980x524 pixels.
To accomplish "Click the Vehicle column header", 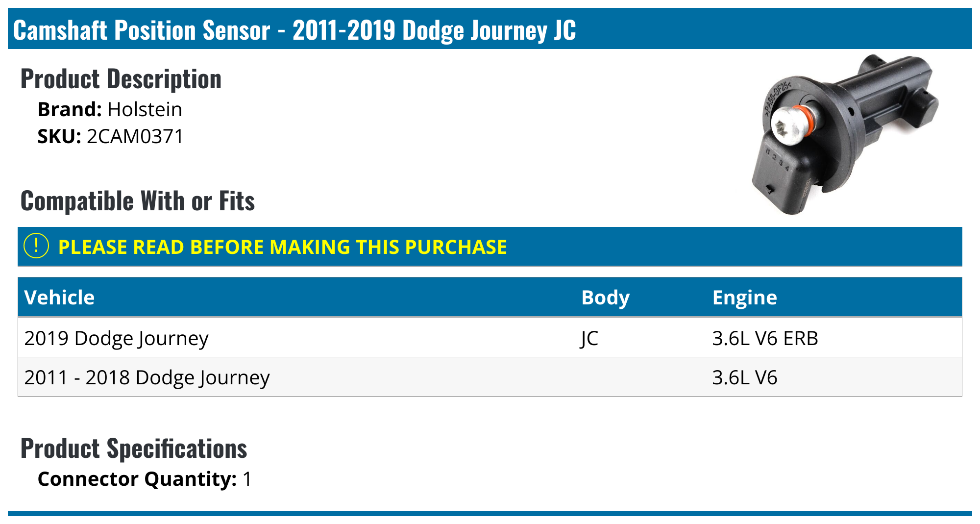I will tap(59, 298).
